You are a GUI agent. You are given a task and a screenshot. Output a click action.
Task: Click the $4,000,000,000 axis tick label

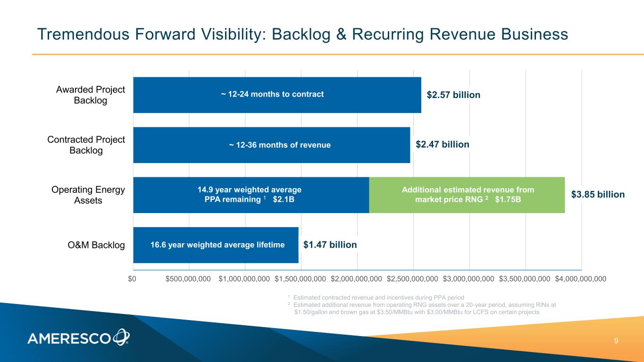pos(580,279)
